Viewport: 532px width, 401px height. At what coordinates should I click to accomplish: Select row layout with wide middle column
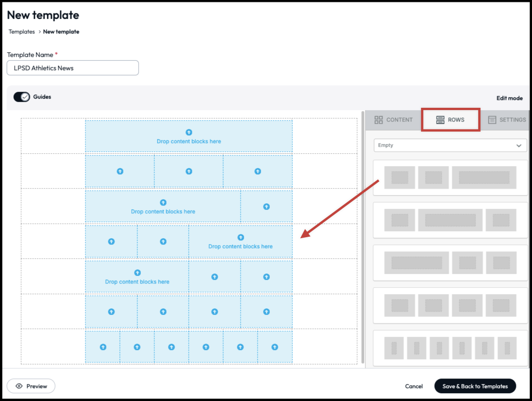(450, 220)
